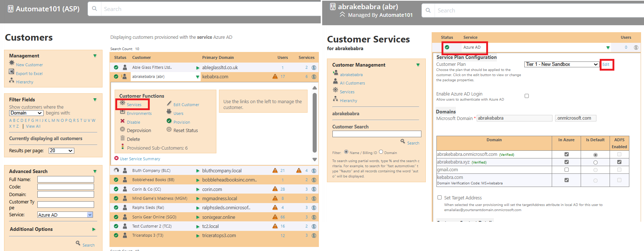Click the Delete trash icon

123,138
